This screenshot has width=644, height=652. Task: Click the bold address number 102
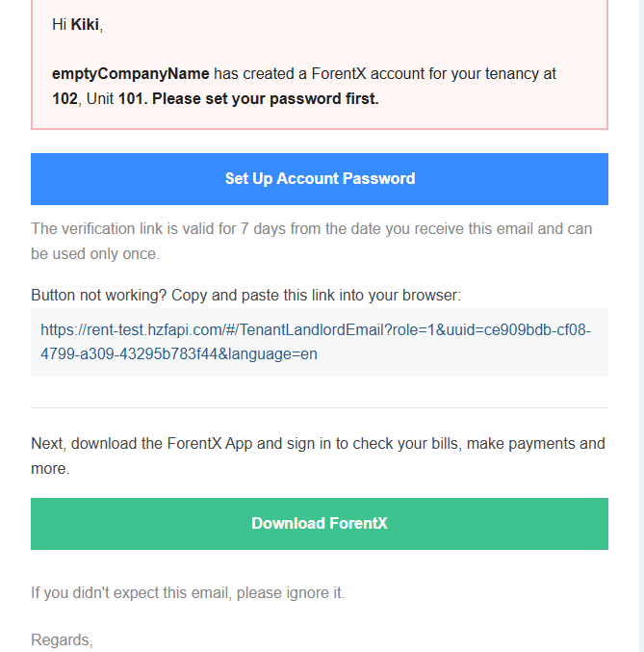[64, 98]
